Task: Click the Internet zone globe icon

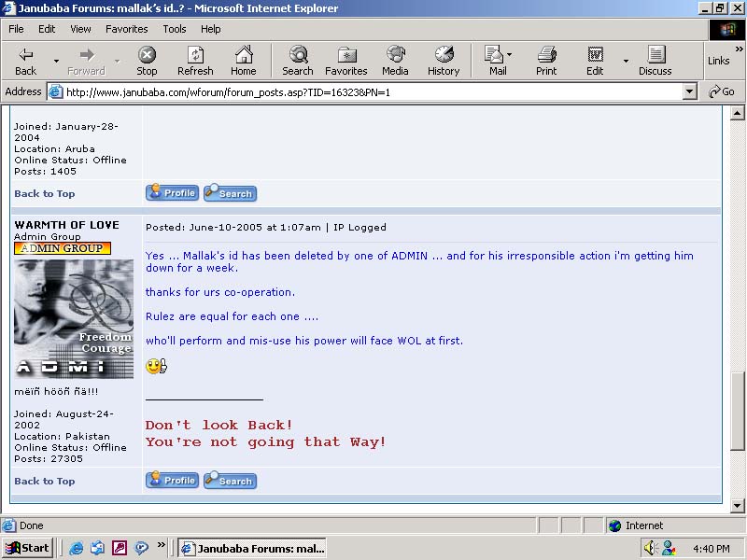Action: [615, 525]
